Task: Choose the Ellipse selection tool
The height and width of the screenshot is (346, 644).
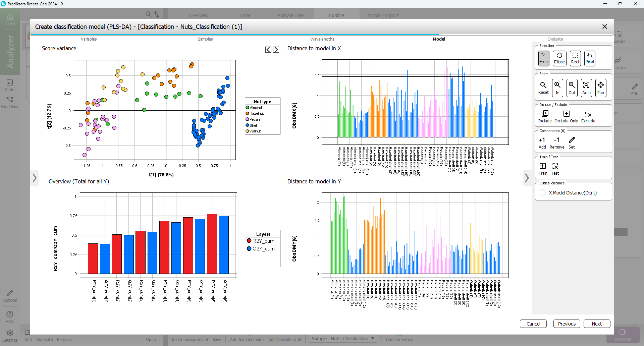Action: coord(559,58)
